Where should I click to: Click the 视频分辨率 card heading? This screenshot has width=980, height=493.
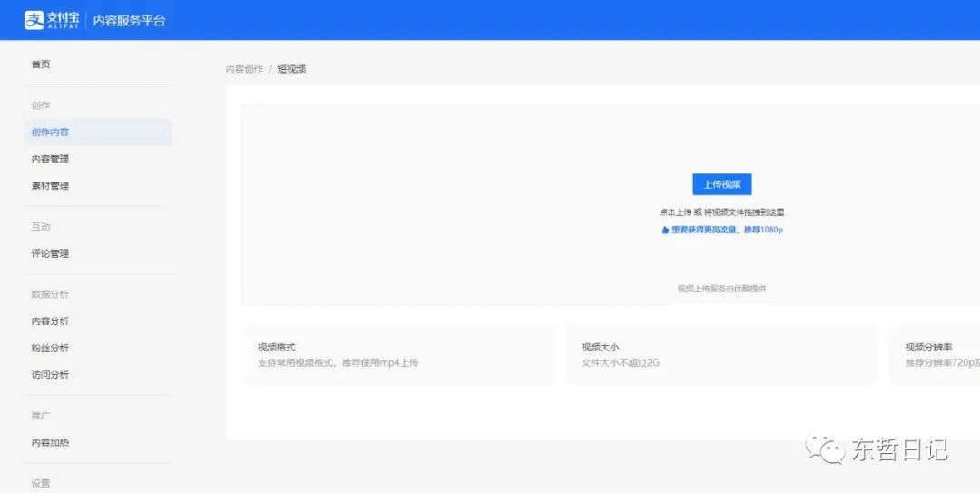tap(929, 347)
